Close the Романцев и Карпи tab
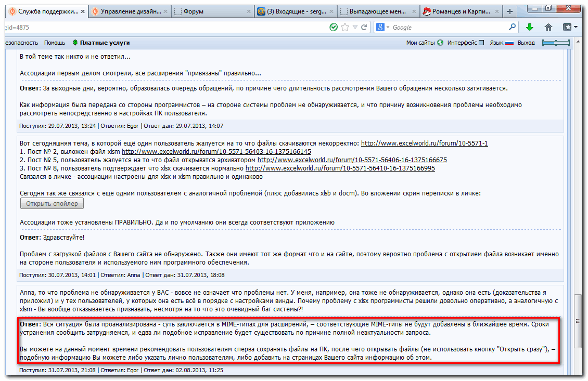Screen dimensions: 588x381 497,11
